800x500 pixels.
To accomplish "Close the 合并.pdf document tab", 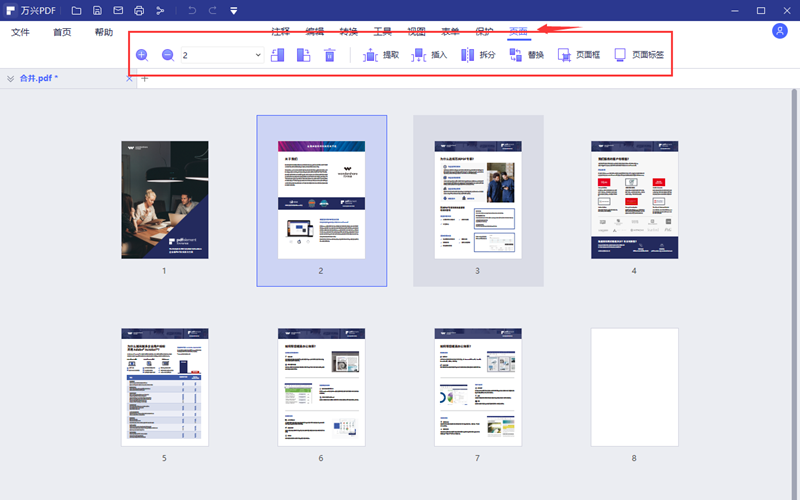I will [129, 78].
